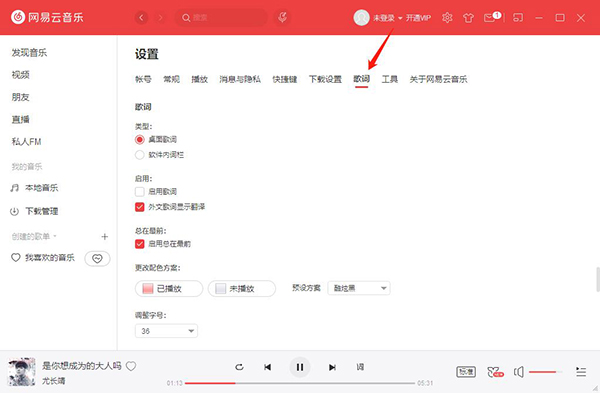Image resolution: width=600 pixels, height=393 pixels.
Task: Like the current song with heart icon
Action: (131, 366)
